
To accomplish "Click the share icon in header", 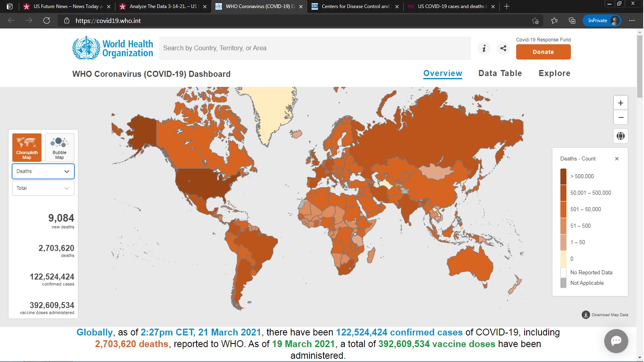I will click(503, 48).
